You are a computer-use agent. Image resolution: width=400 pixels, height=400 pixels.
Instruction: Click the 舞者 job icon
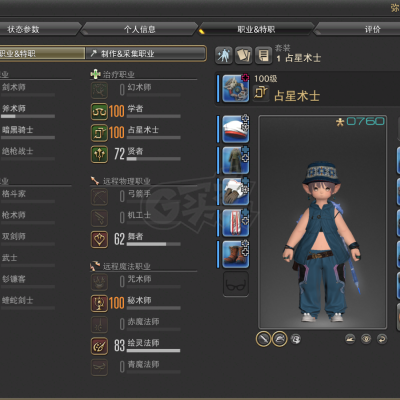pyautogui.click(x=99, y=239)
